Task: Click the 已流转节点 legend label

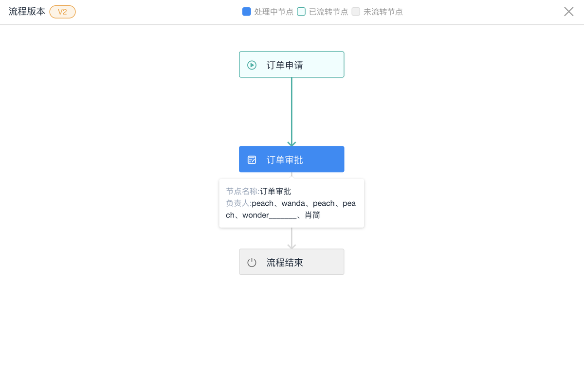Action: click(x=328, y=12)
